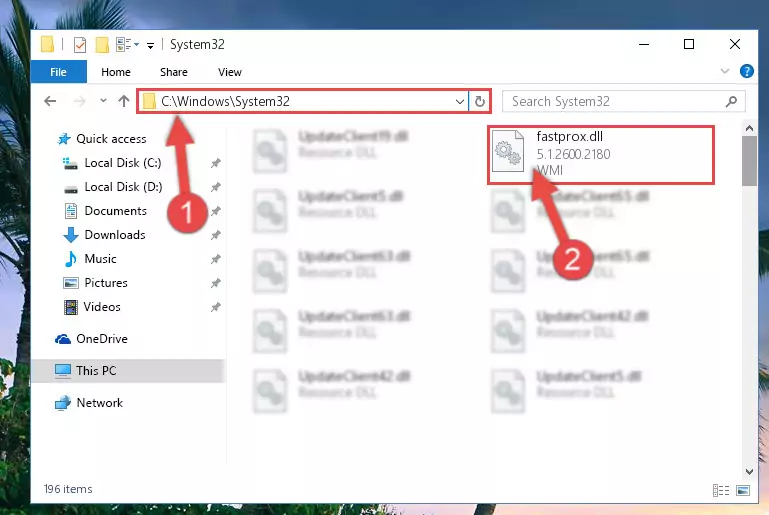
Task: Click the scrollbar down arrow
Action: (x=749, y=472)
